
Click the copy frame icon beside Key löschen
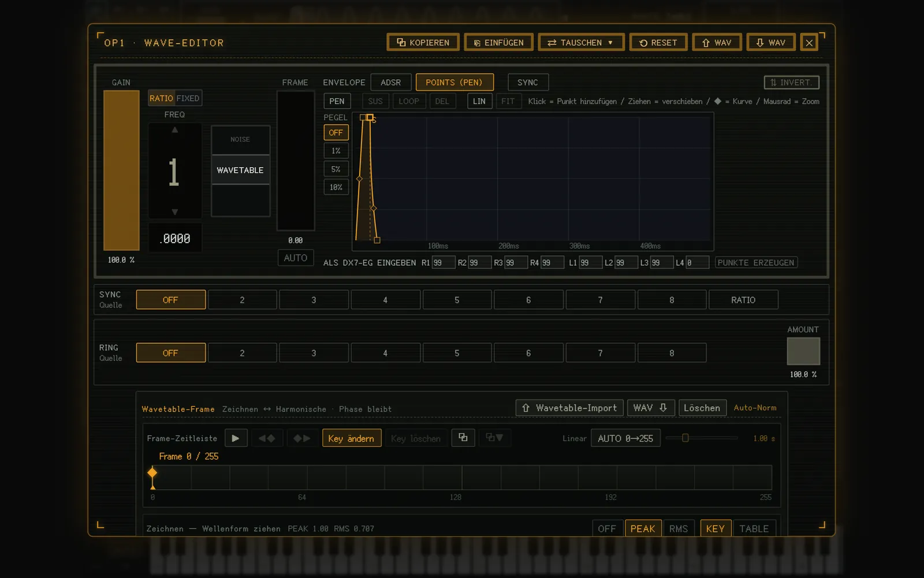pyautogui.click(x=463, y=438)
